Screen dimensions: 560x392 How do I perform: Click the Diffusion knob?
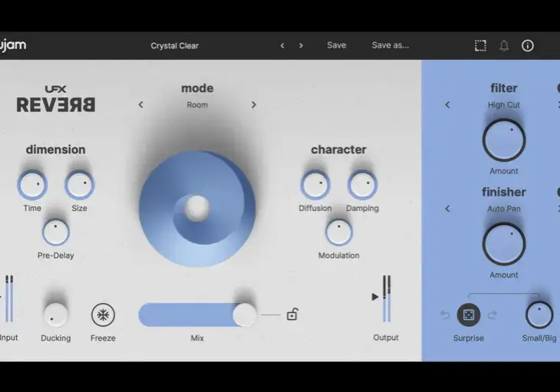pyautogui.click(x=315, y=185)
